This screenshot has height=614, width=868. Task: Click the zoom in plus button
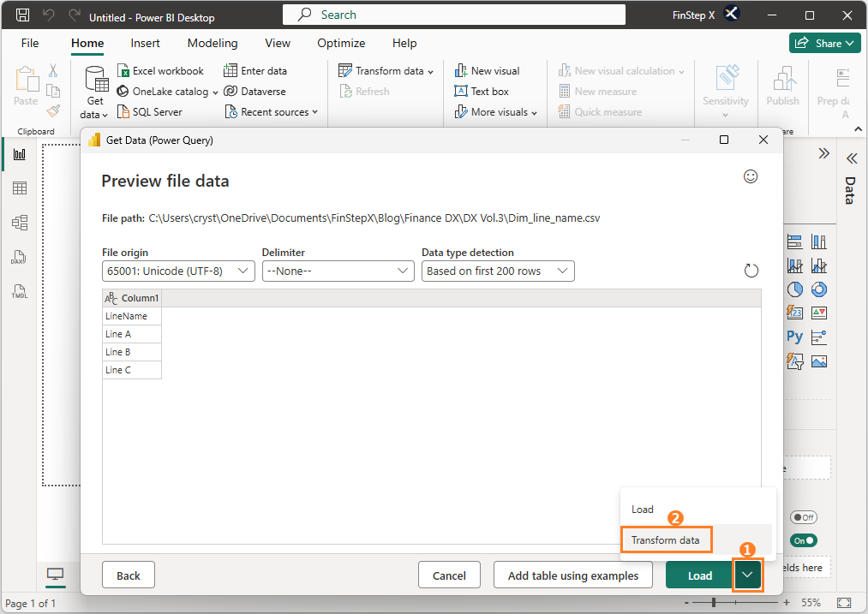pyautogui.click(x=786, y=602)
